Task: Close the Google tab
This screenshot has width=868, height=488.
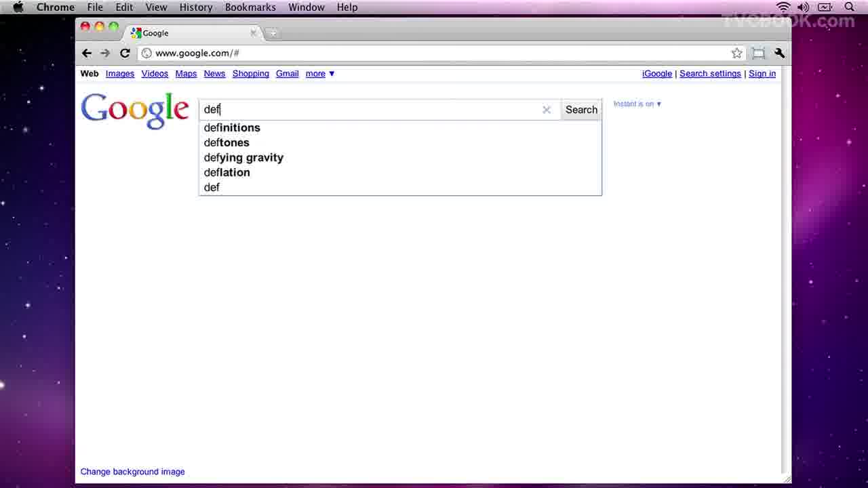Action: (x=254, y=33)
